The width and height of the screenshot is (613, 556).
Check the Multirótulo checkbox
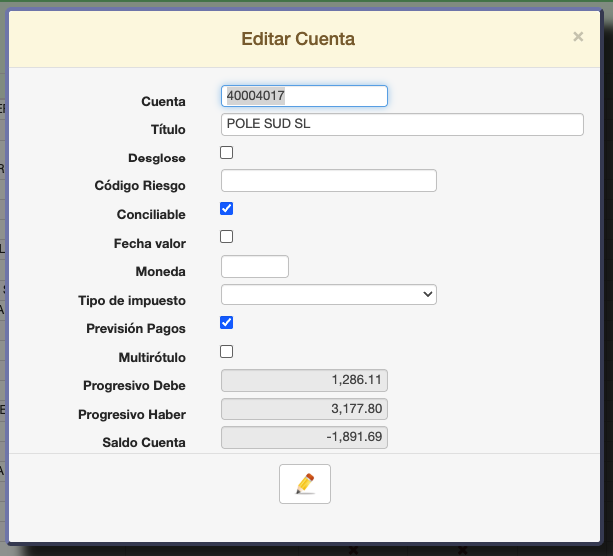[x=227, y=352]
